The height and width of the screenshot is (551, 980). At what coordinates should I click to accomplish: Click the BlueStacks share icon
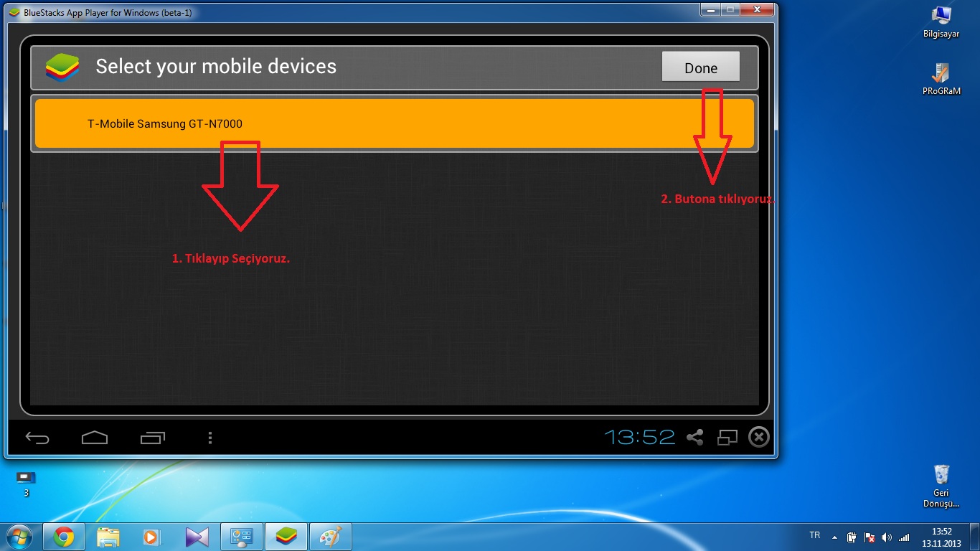694,437
